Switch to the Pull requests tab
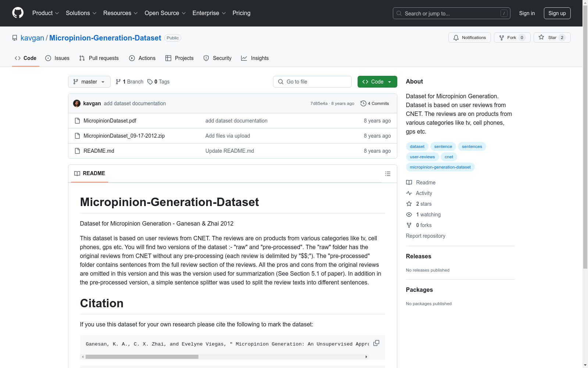This screenshot has height=368, width=588. click(99, 58)
